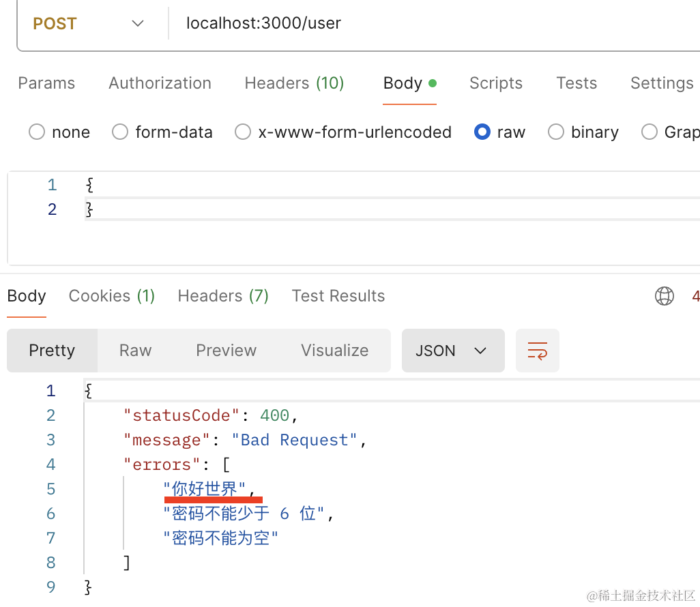Open the Params tab

[x=46, y=83]
